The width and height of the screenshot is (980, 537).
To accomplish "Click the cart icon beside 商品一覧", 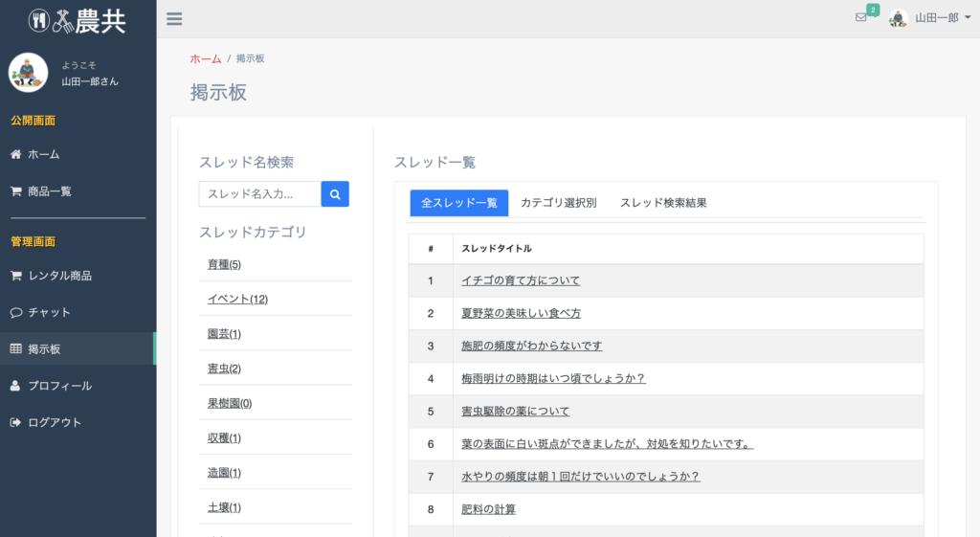I will (16, 191).
